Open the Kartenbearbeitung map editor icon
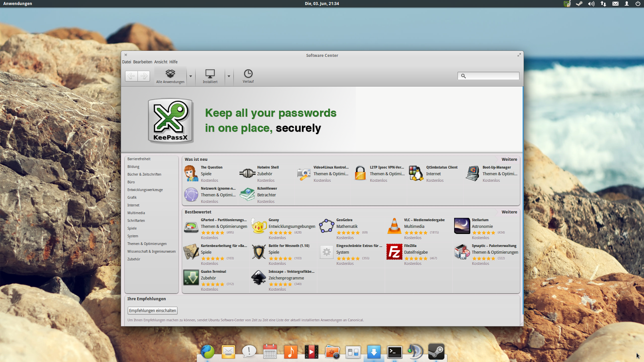This screenshot has height=362, width=644. pyautogui.click(x=191, y=252)
